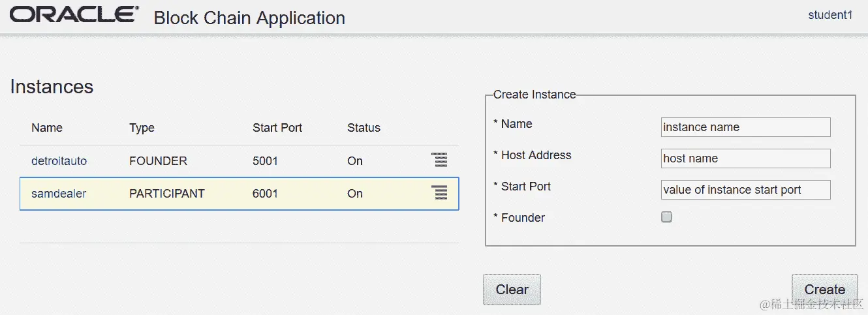Open the detroitauto row menu icon
Image resolution: width=868 pixels, height=315 pixels.
[x=439, y=160]
